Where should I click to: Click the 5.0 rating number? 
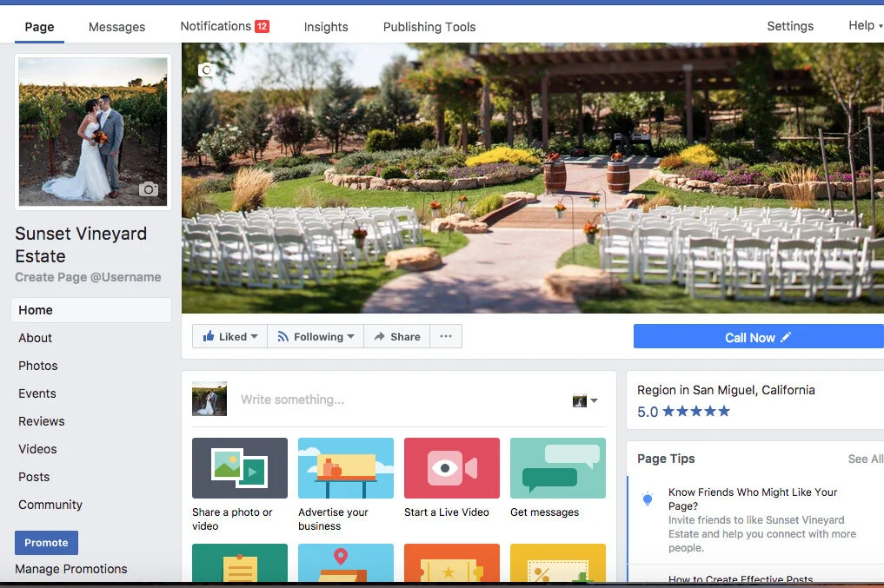pos(648,412)
